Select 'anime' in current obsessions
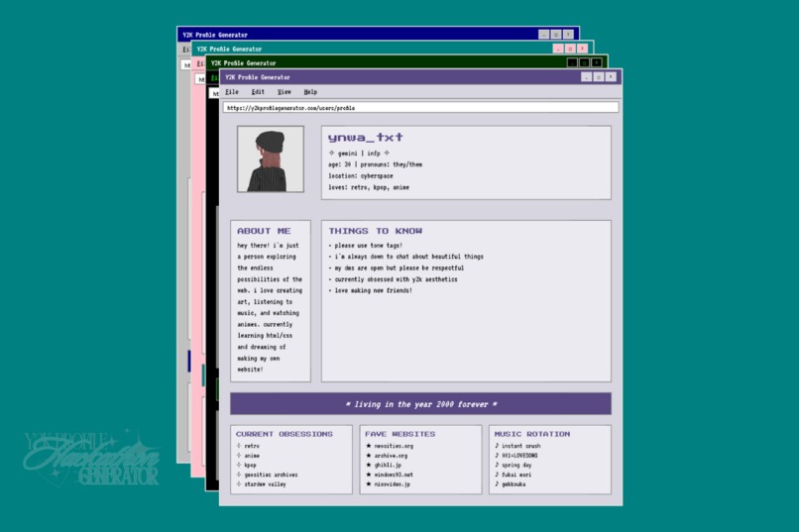This screenshot has height=532, width=799. click(248, 456)
